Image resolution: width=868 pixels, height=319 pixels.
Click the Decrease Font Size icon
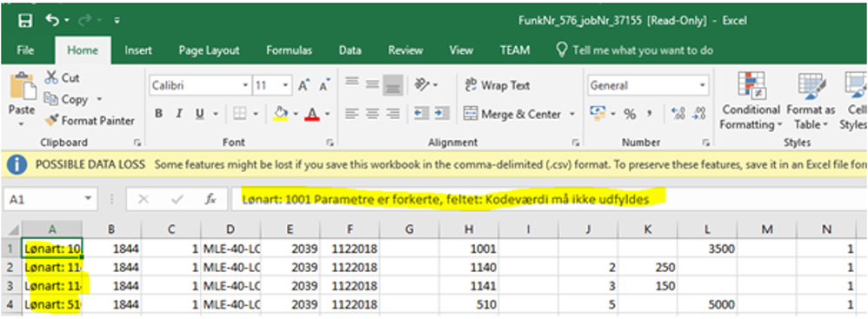click(325, 86)
